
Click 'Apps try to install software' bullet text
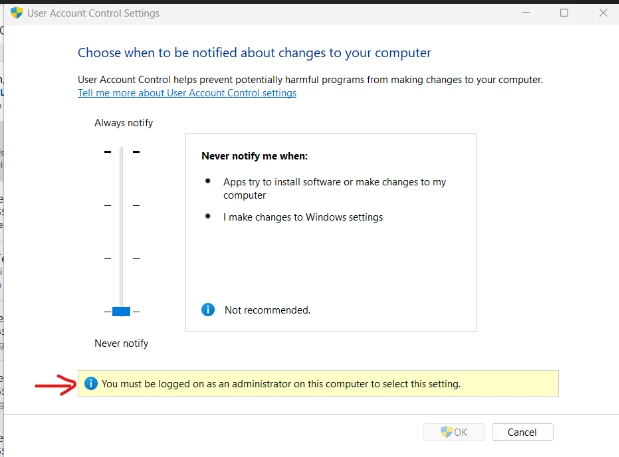[334, 188]
